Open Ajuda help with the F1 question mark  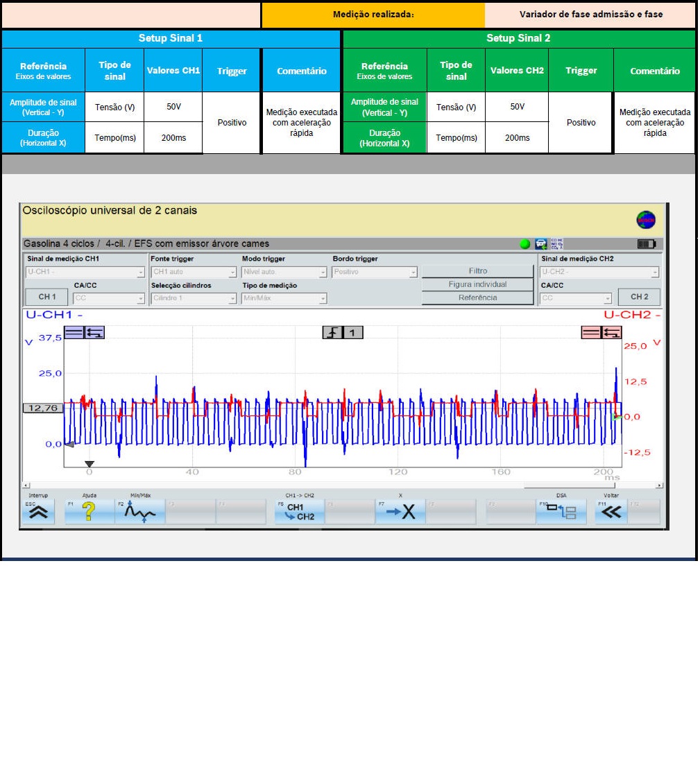[89, 512]
